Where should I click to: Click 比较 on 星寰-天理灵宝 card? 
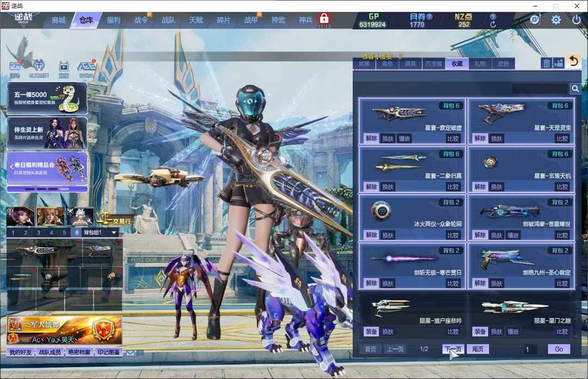pos(562,139)
